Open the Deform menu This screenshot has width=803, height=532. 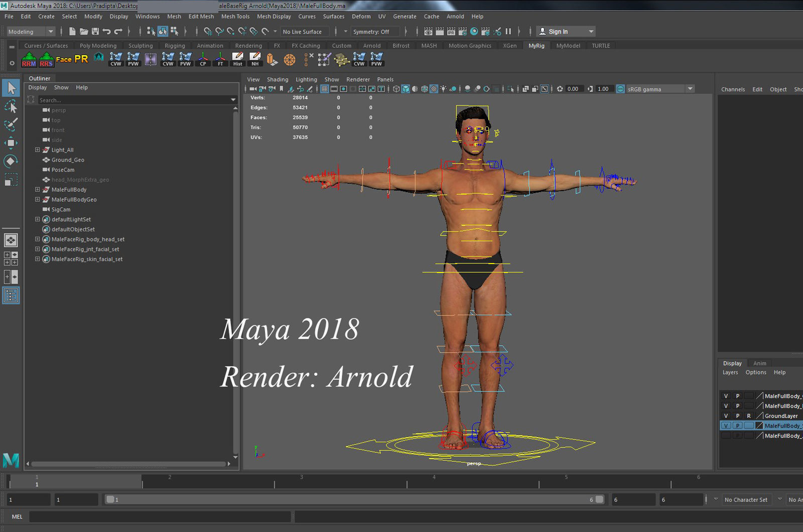tap(361, 17)
